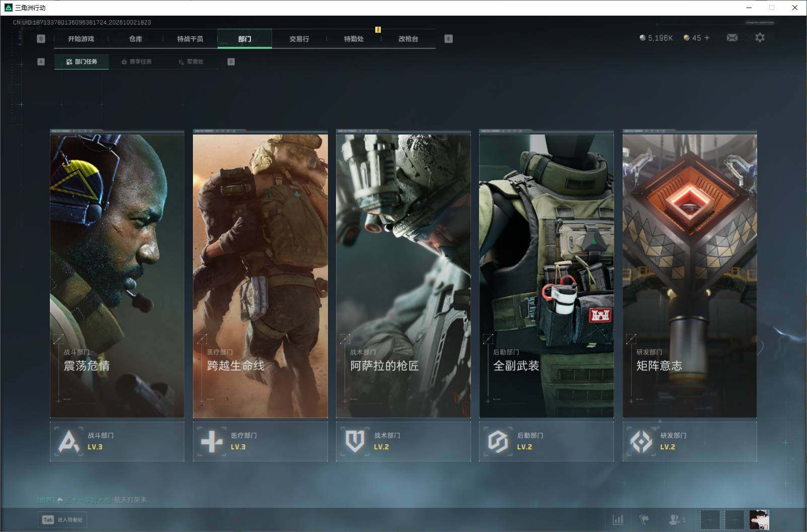The height and width of the screenshot is (532, 807).
Task: Switch to the 开始游戏 tab
Action: click(81, 39)
